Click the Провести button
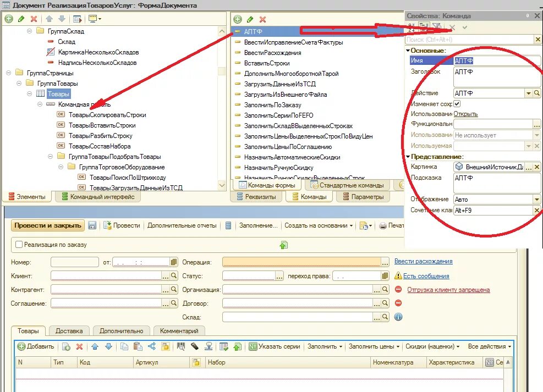Viewport: 543px width, 392px height. tap(122, 225)
